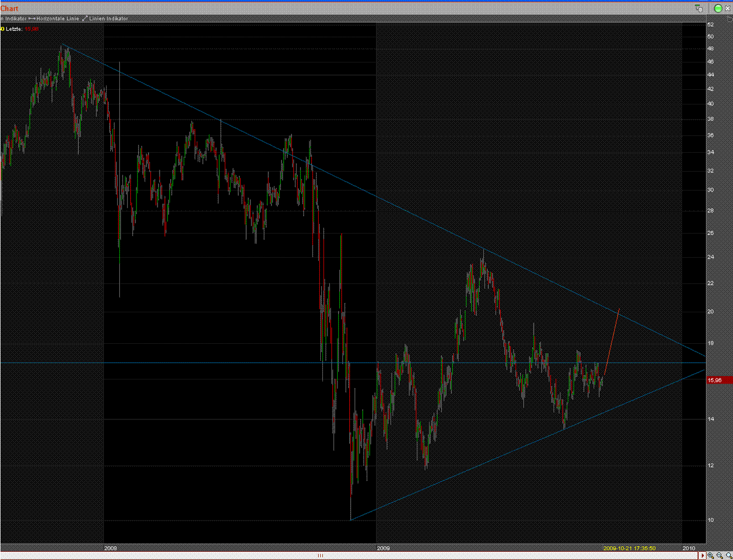This screenshot has height=560, width=733.
Task: Click the green status indicator button
Action: coord(718,8)
